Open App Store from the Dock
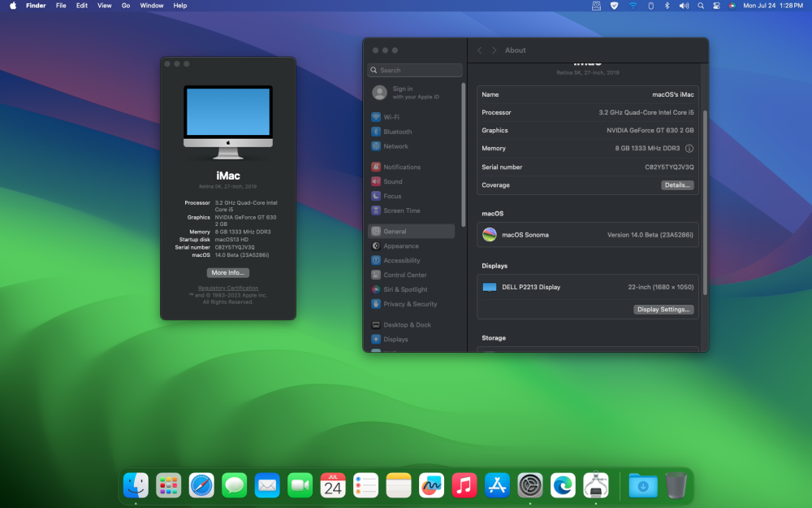Image resolution: width=812 pixels, height=508 pixels. coord(497,486)
